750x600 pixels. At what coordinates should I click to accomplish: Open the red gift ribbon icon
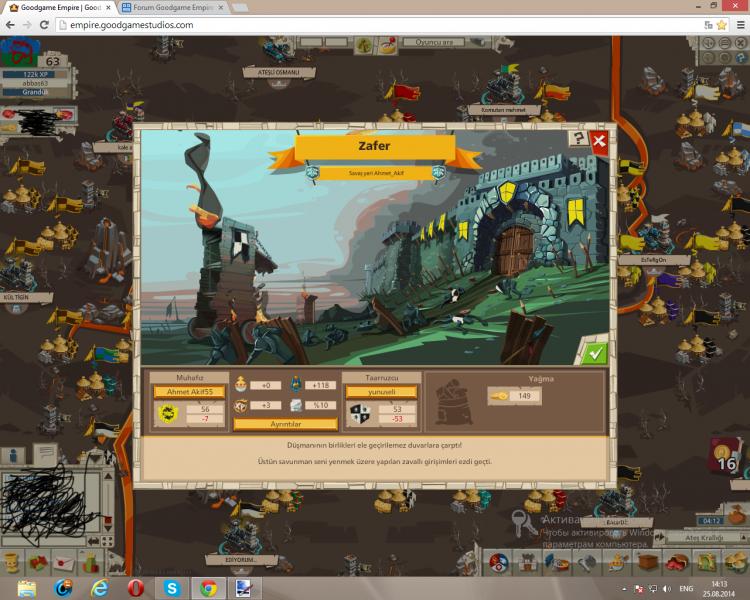[x=38, y=562]
